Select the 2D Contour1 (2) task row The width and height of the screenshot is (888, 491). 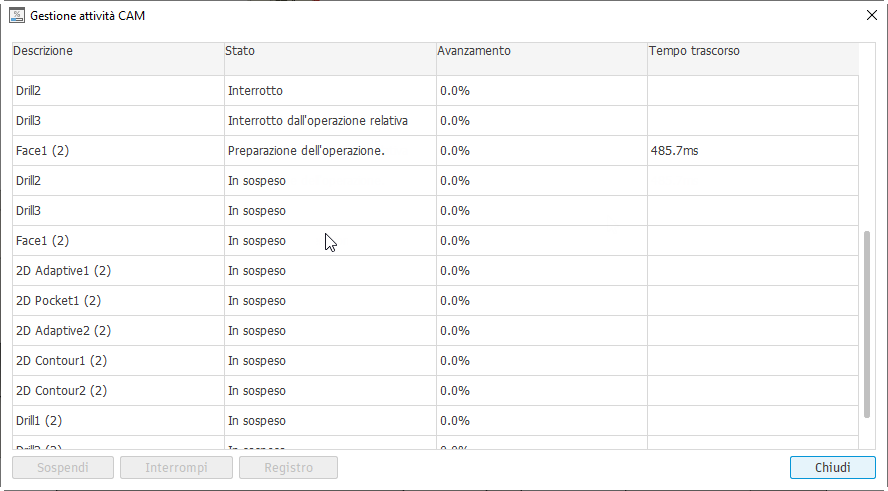pyautogui.click(x=118, y=361)
